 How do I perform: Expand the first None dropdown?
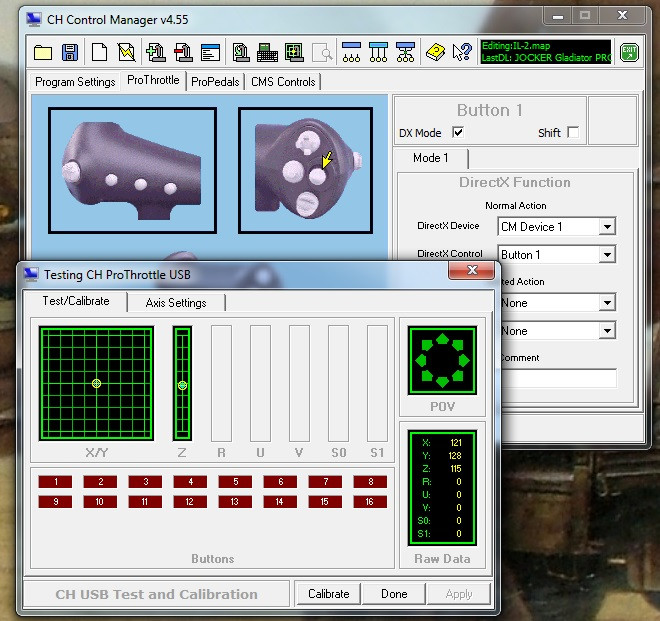[x=606, y=302]
